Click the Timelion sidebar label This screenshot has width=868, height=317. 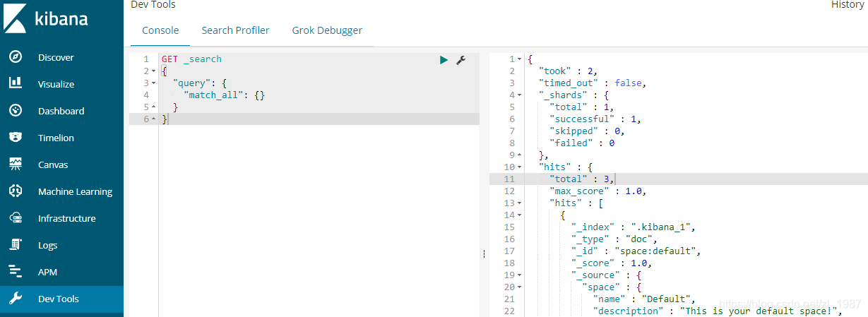pos(56,138)
